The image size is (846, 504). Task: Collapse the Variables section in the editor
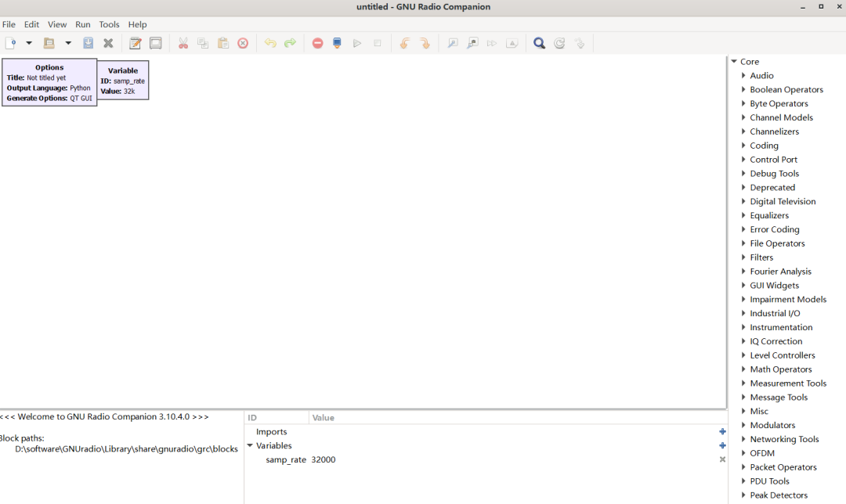point(250,445)
